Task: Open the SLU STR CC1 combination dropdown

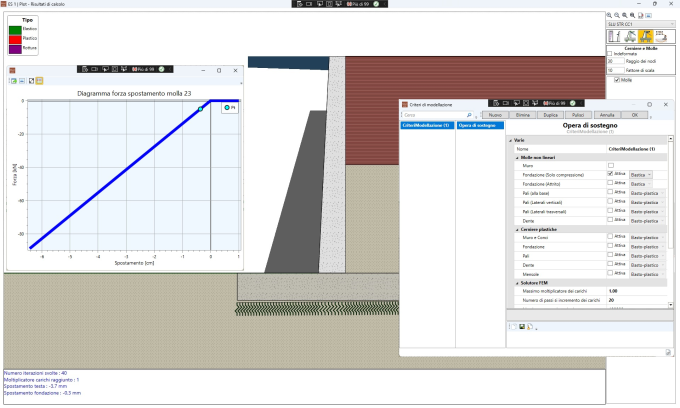Action: tap(641, 24)
